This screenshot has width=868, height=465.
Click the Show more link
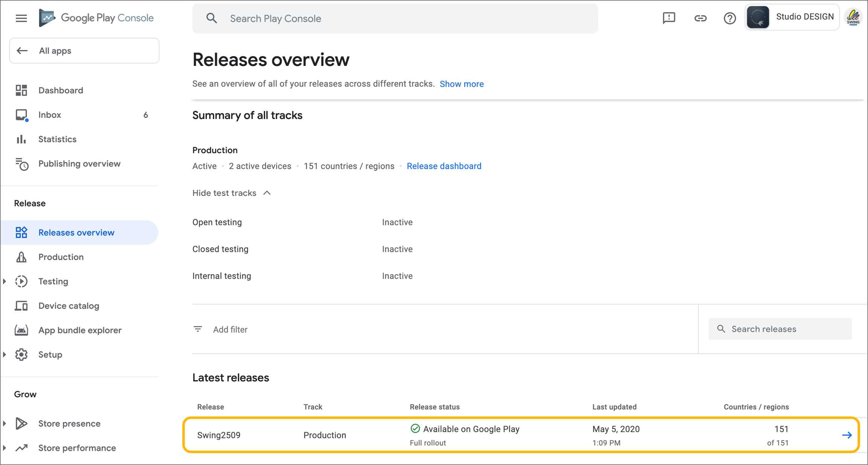point(462,84)
